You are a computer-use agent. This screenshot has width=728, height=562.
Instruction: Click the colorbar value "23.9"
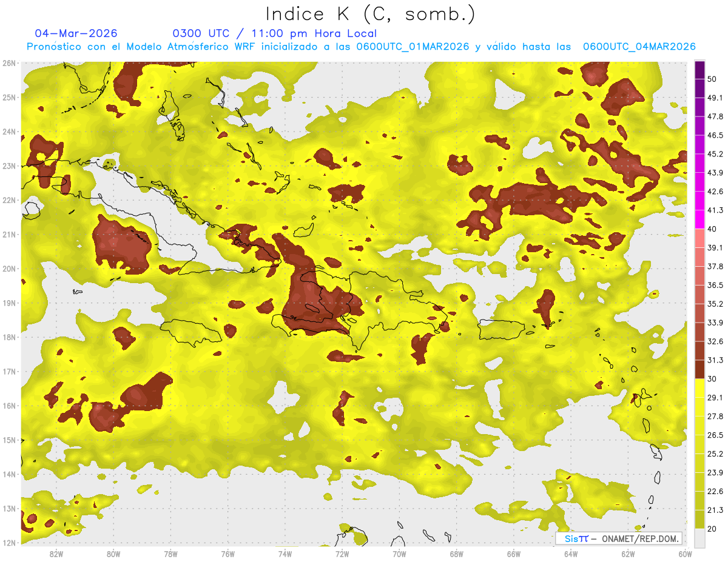(x=715, y=473)
